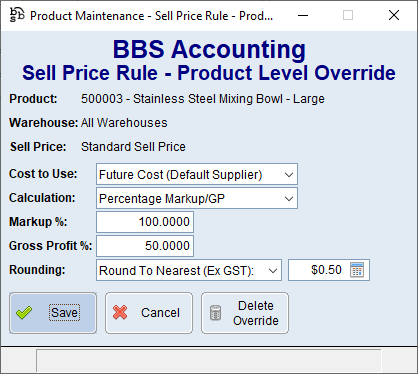Click into the Gross Profit % field

pyautogui.click(x=145, y=246)
